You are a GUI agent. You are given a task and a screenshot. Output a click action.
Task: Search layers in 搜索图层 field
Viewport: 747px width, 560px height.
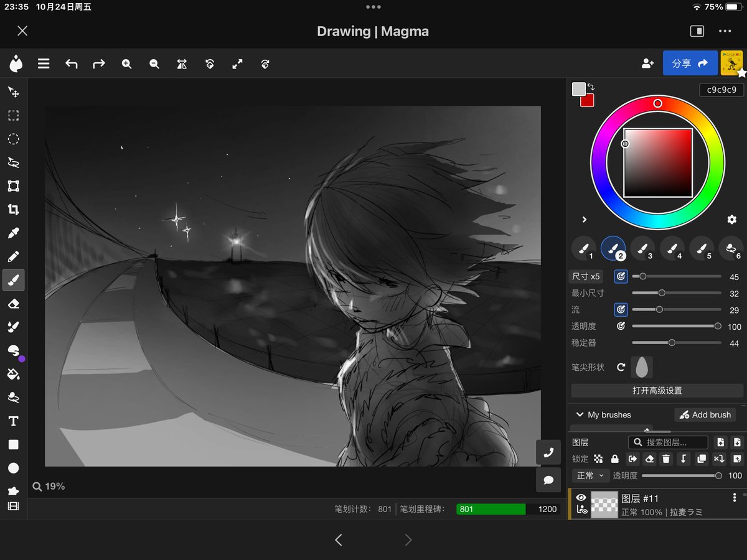(x=668, y=442)
